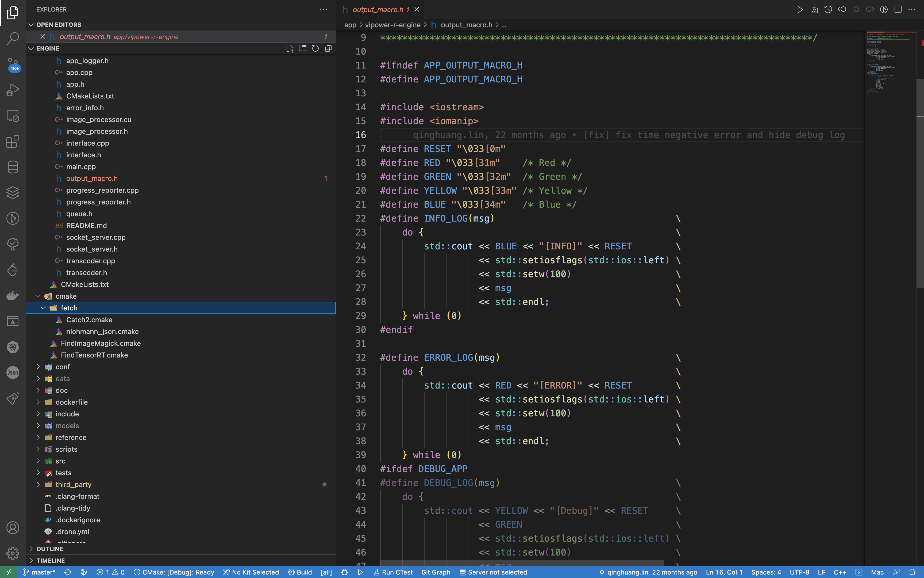Click New Folder icon in ENGINE header
Screen dimensions: 924x578
[302, 48]
